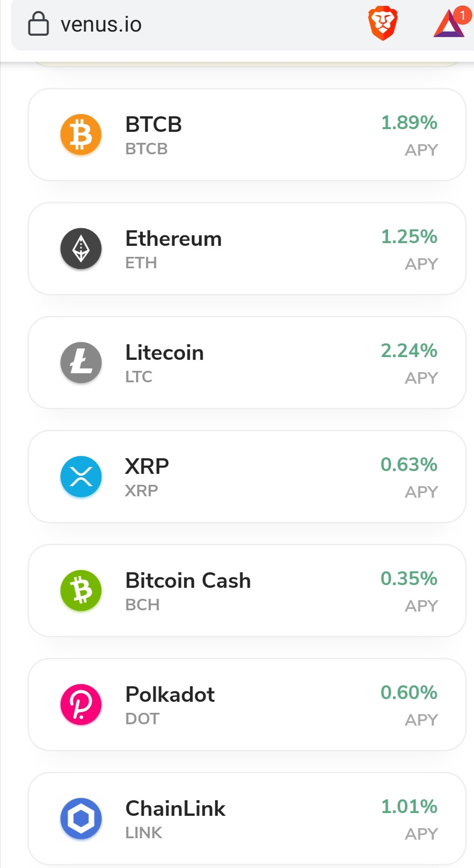
Task: Click the BTCB 1.89% APY value
Action: point(409,123)
